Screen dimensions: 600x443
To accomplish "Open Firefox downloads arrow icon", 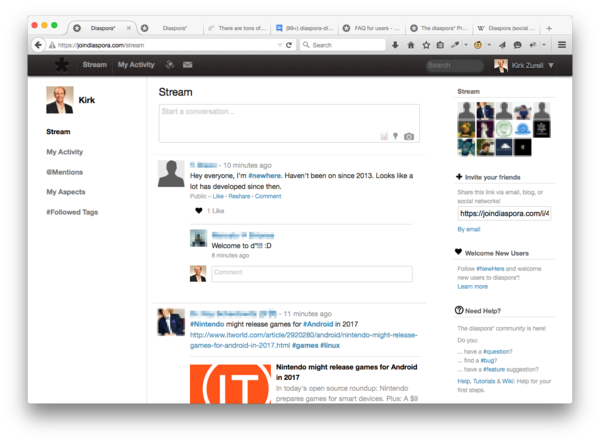I will pos(395,45).
